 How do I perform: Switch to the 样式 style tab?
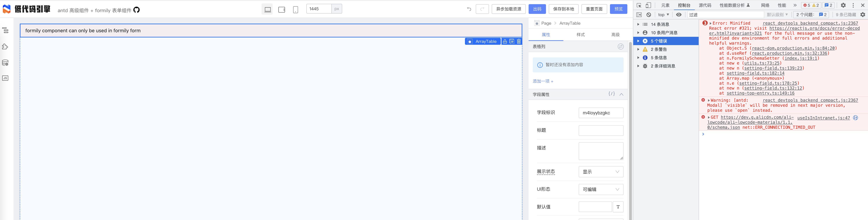580,35
